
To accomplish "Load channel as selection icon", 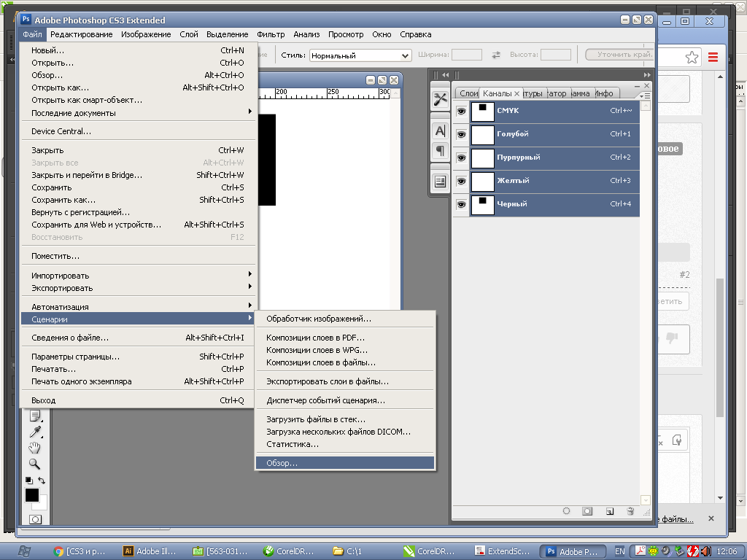I will point(566,511).
